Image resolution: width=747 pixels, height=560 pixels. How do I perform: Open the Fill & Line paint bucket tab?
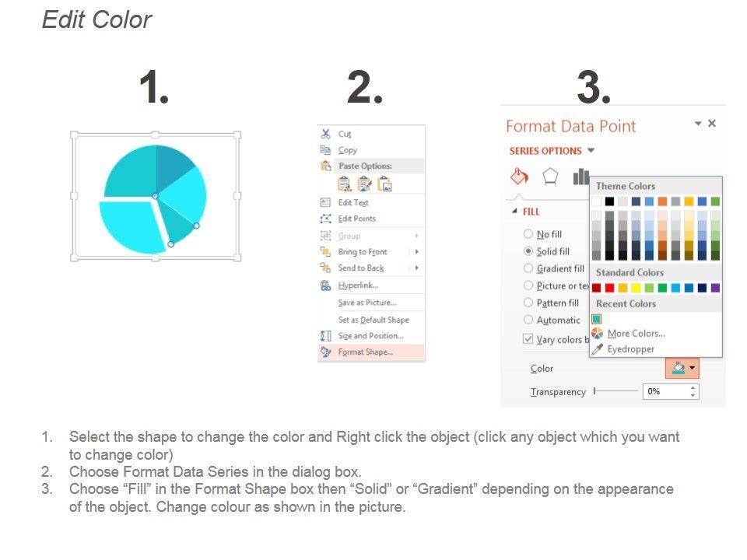pyautogui.click(x=519, y=177)
